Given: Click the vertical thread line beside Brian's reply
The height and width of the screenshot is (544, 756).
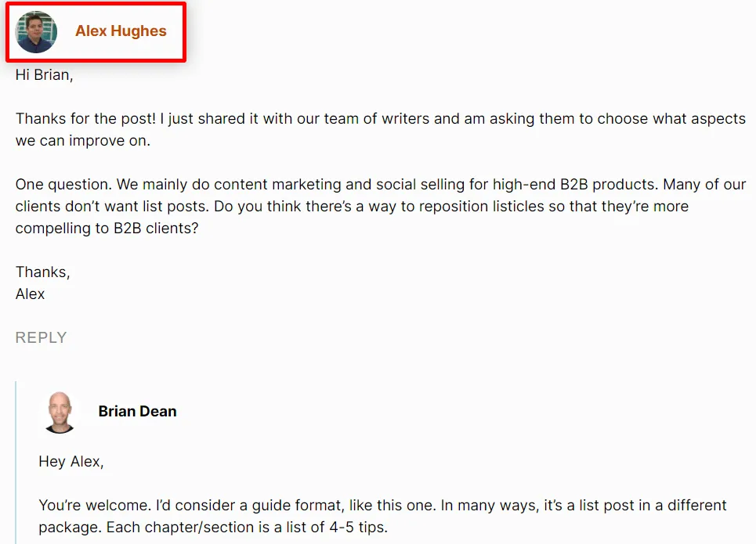Looking at the screenshot, I should [x=16, y=462].
